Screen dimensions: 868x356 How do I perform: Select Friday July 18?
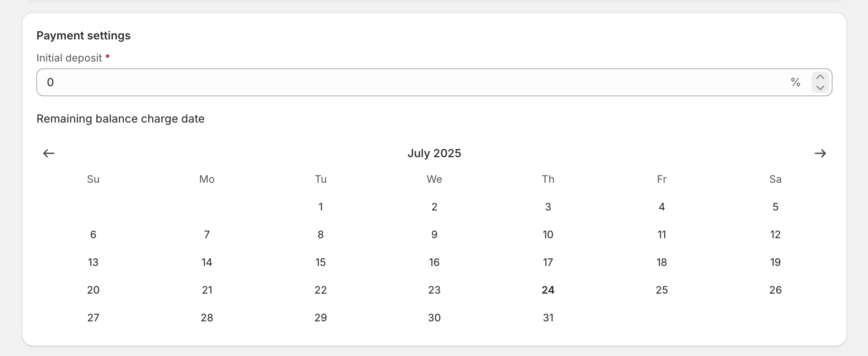tap(662, 262)
